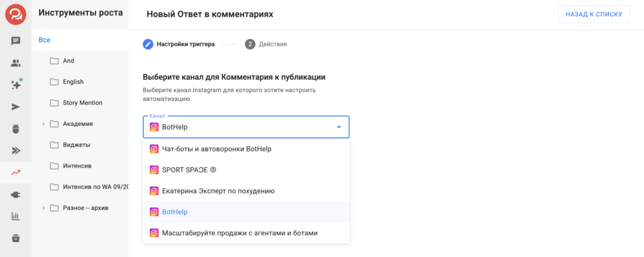Click the НАЗАД К СПИСКУ button
Screen dimensions: 644x257
[594, 14]
